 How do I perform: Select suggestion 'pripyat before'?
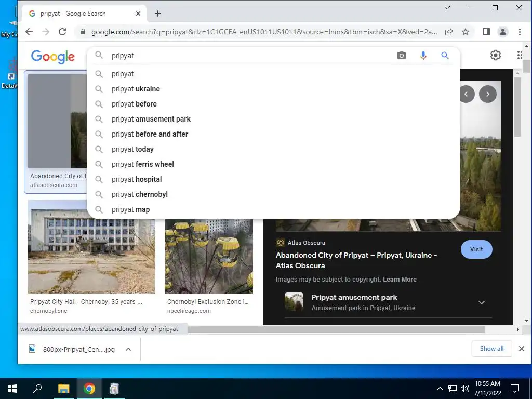pos(273,104)
